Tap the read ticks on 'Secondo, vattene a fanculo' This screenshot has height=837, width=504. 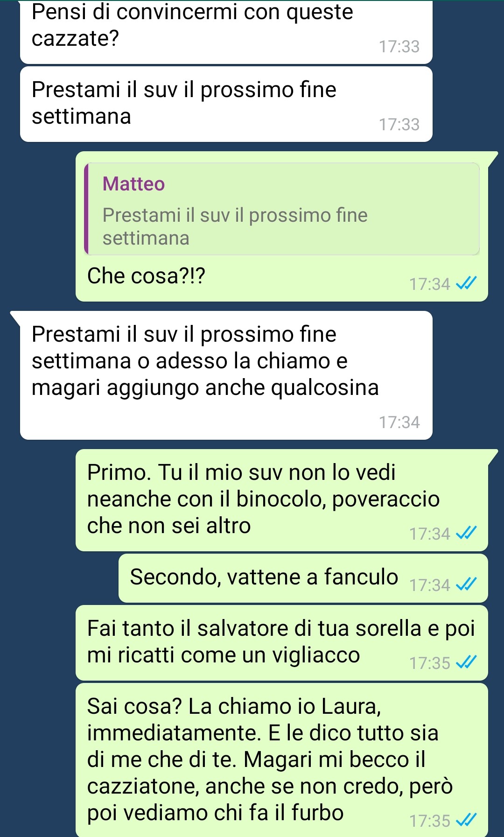[x=466, y=584]
